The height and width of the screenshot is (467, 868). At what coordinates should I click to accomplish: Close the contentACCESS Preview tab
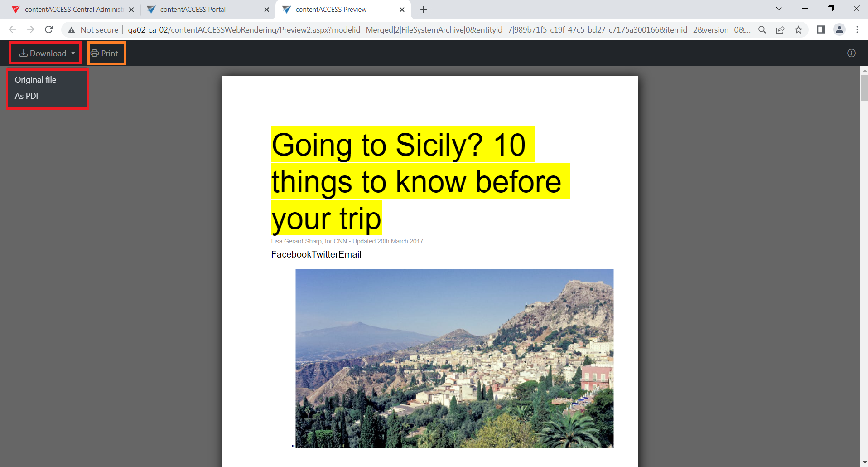coord(402,10)
